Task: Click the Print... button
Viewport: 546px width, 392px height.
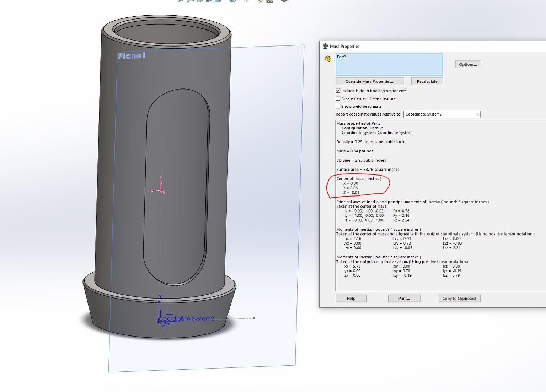Action: pyautogui.click(x=404, y=298)
